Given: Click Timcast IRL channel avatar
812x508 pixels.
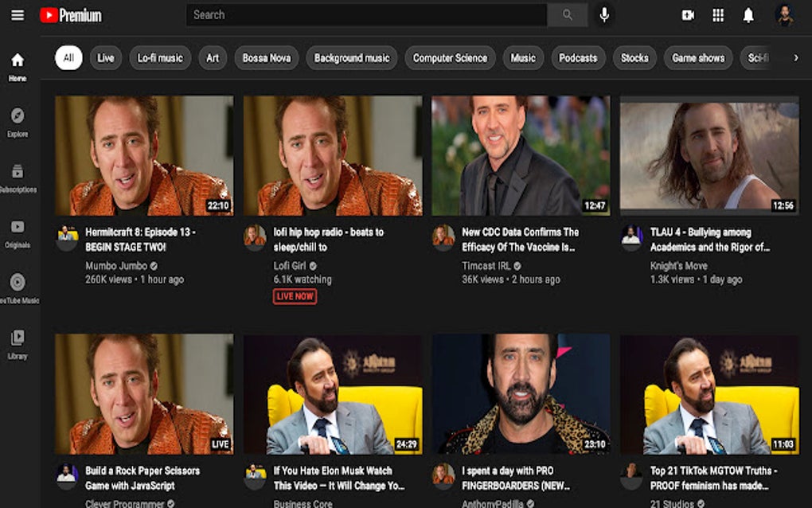Looking at the screenshot, I should [443, 238].
